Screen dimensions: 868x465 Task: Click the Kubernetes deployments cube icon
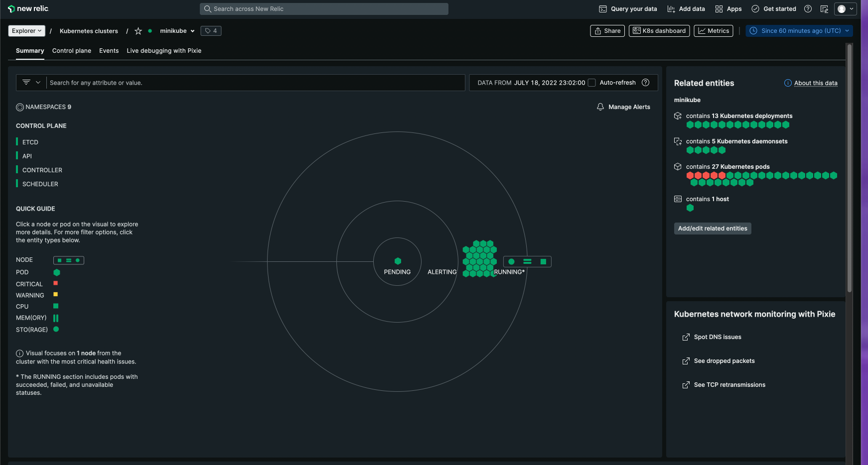pos(678,116)
